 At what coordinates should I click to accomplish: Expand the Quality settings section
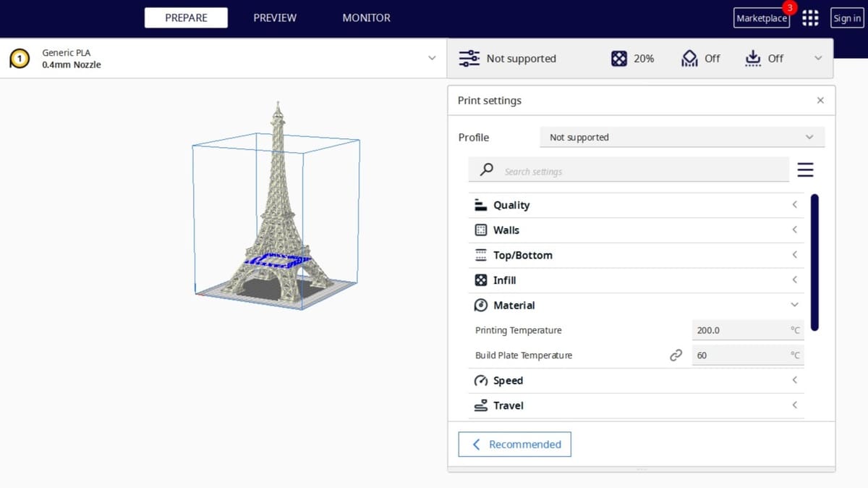(794, 205)
